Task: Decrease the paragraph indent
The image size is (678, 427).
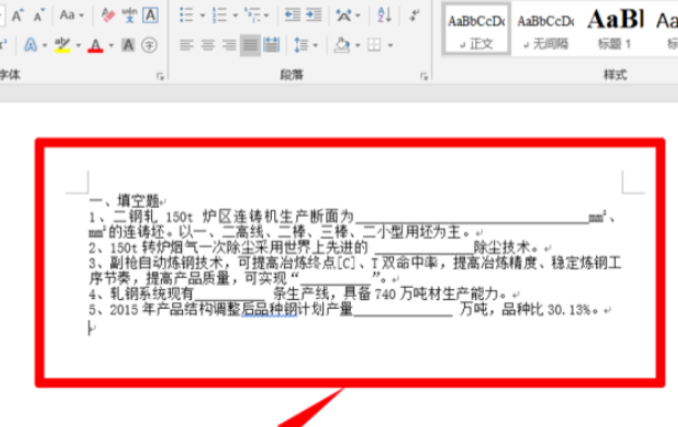Action: click(x=292, y=15)
